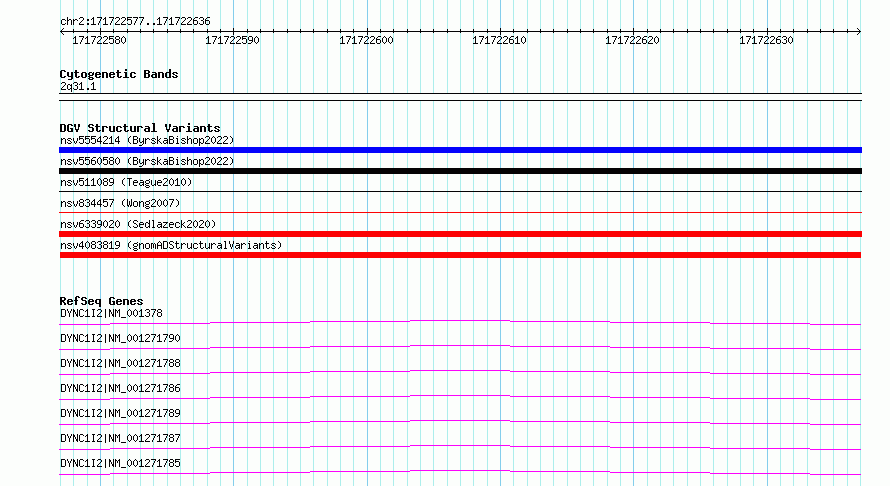Click the DYNC1I2|NM_001271789 transcript label
The height and width of the screenshot is (486, 890).
click(x=120, y=413)
